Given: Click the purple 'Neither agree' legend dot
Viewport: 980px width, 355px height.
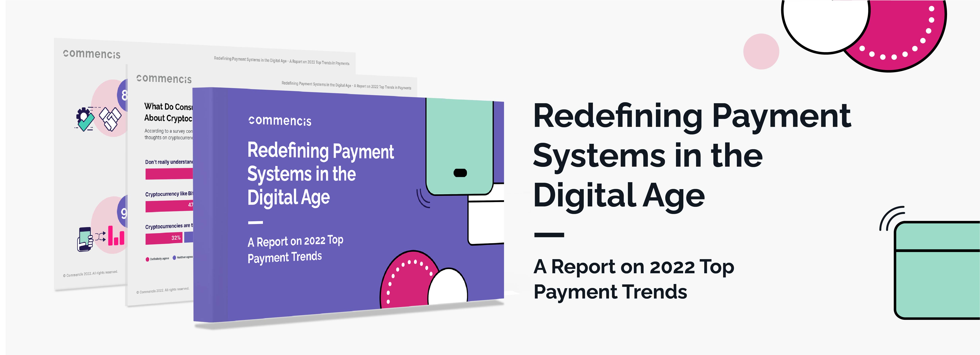Looking at the screenshot, I should click(x=174, y=258).
